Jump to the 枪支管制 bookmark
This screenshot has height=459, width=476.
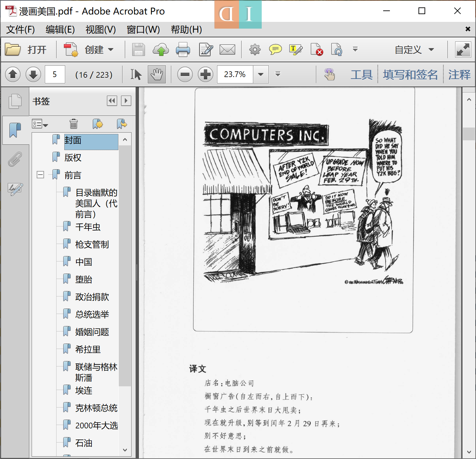point(92,244)
